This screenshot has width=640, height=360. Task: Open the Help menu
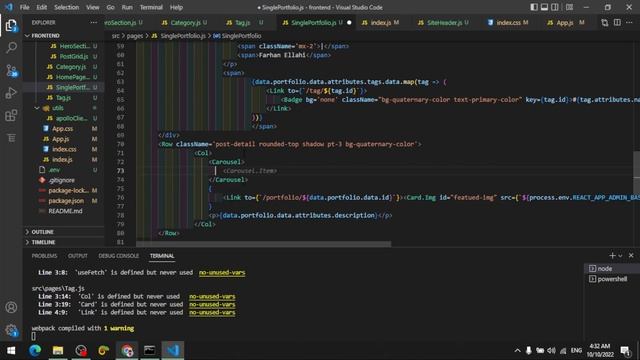pyautogui.click(x=176, y=7)
